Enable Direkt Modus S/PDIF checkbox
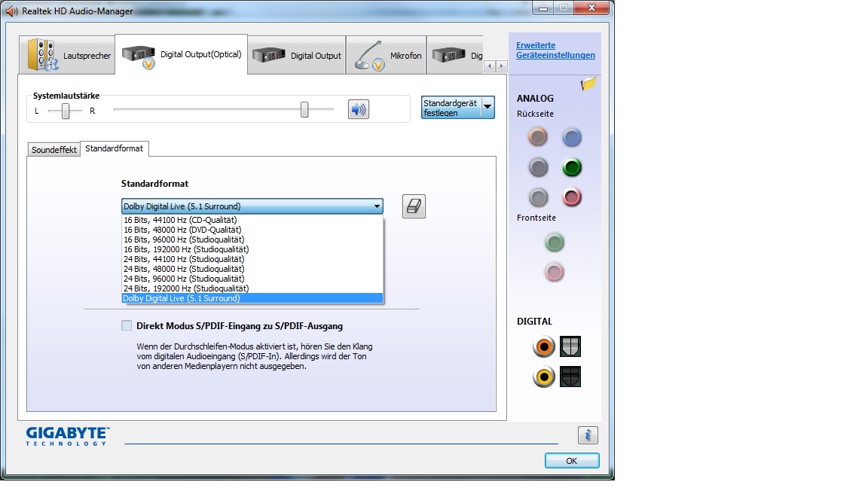Viewport: 868px width, 488px height. (127, 325)
